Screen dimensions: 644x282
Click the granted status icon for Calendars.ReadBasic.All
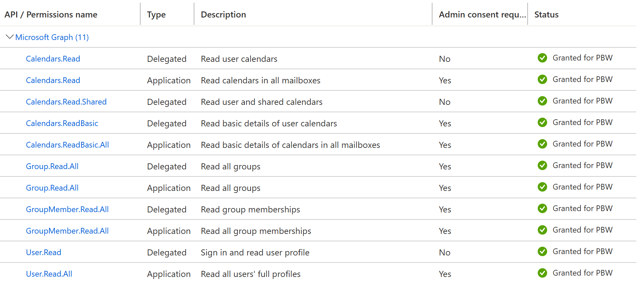pyautogui.click(x=542, y=144)
